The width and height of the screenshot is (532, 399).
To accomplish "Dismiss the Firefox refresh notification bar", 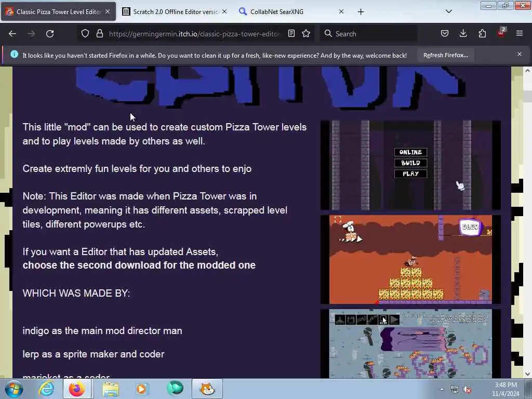I will pyautogui.click(x=519, y=54).
